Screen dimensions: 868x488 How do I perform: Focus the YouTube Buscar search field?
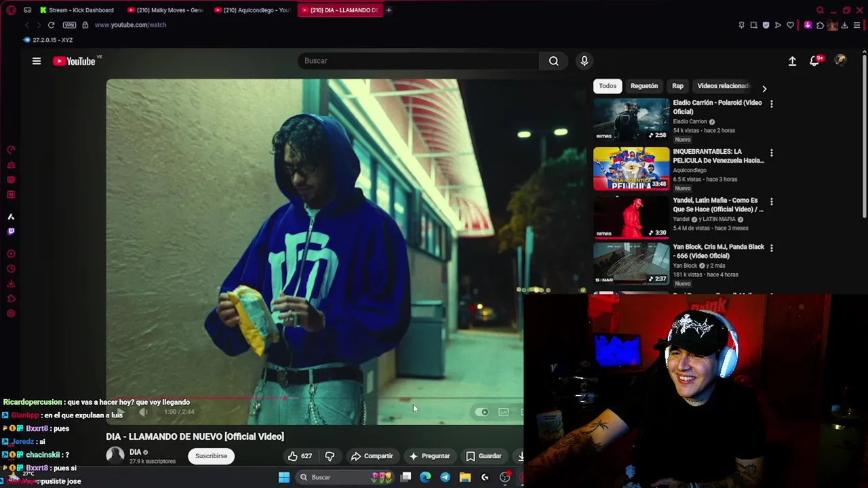(x=419, y=61)
